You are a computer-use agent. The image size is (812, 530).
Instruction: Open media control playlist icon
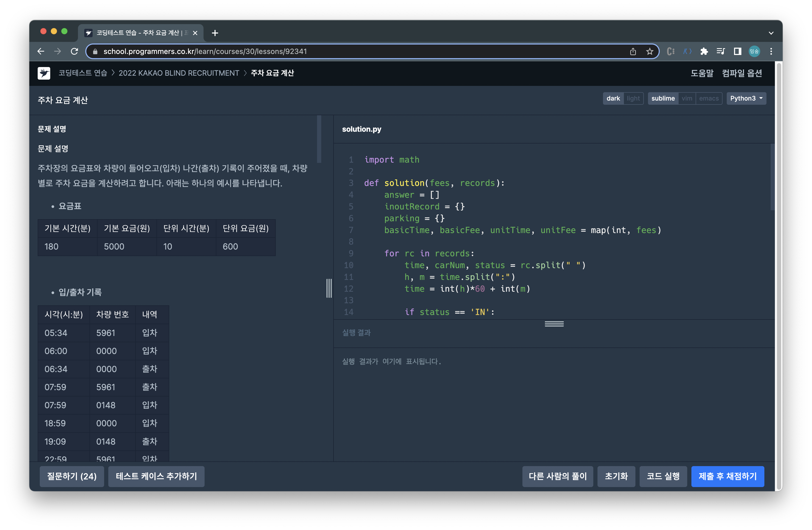click(720, 51)
